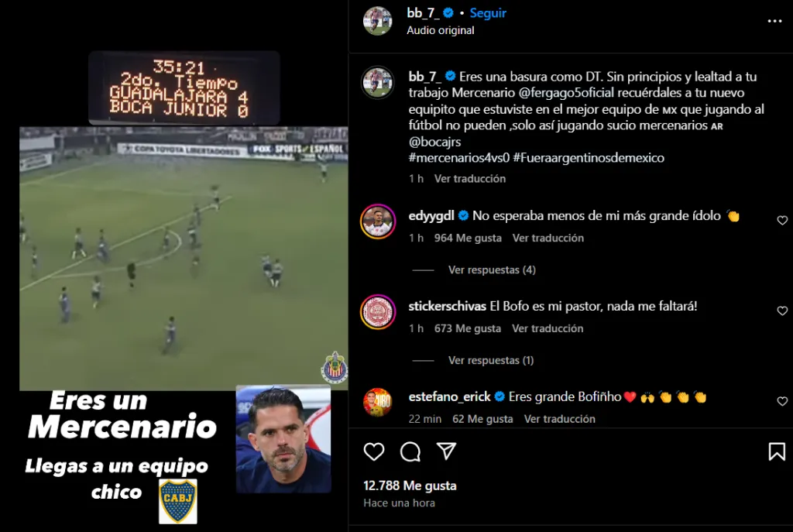Expand Ver respuestas (1) replies

click(490, 361)
